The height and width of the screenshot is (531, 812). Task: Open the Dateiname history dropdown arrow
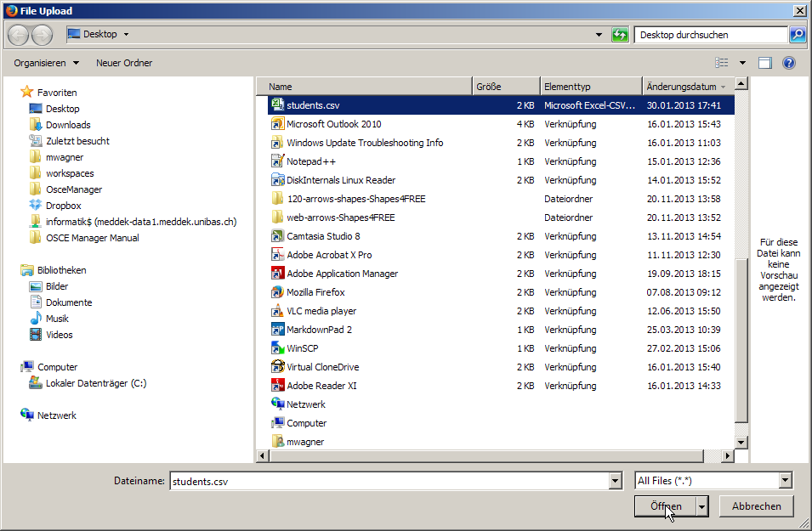click(x=616, y=481)
